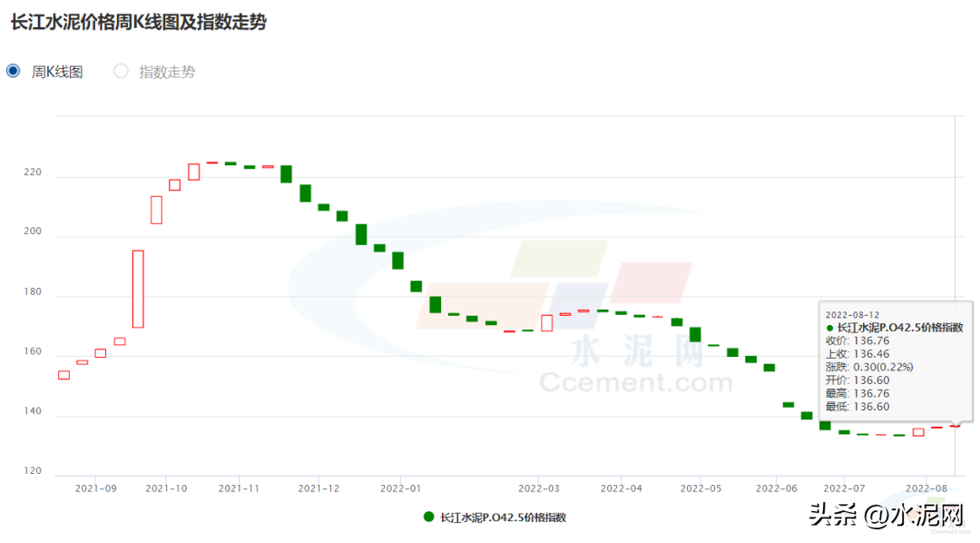This screenshot has width=980, height=543.
Task: Click the y-axis value 200
Action: pos(33,231)
